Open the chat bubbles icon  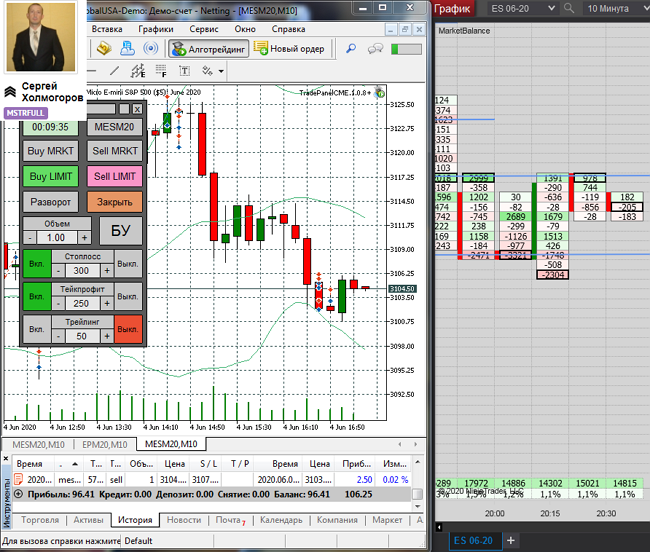tap(375, 49)
